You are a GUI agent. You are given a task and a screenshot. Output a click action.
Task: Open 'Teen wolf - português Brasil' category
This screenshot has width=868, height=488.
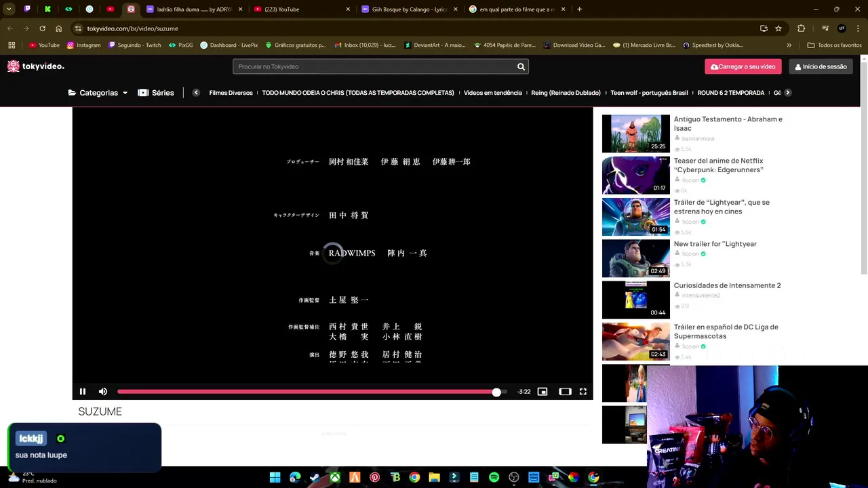(x=649, y=93)
